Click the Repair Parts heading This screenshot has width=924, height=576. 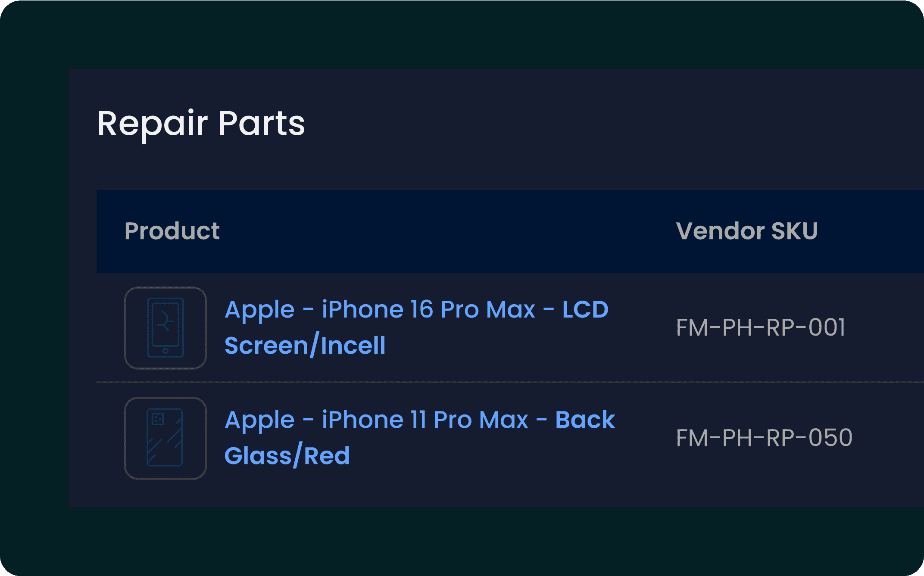pos(201,124)
